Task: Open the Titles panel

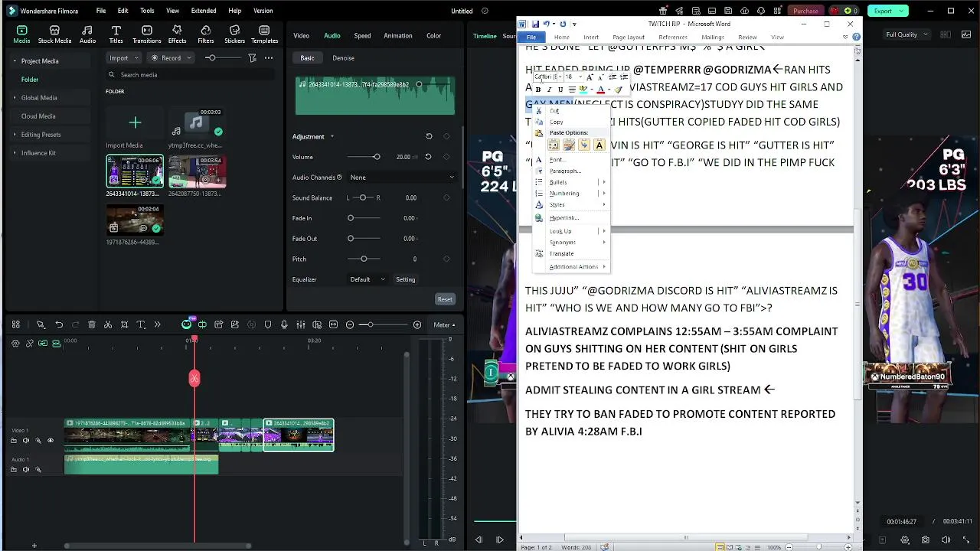Action: click(x=116, y=34)
